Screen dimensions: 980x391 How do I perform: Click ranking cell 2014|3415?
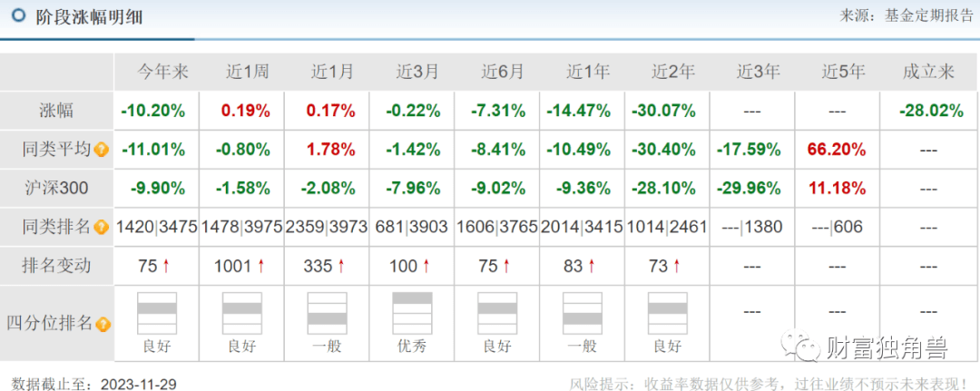click(x=583, y=228)
